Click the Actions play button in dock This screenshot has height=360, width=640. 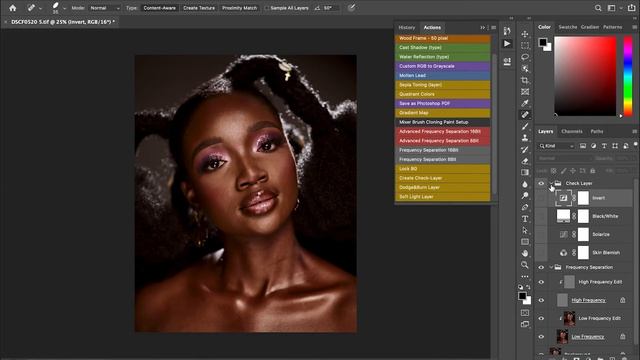click(507, 43)
